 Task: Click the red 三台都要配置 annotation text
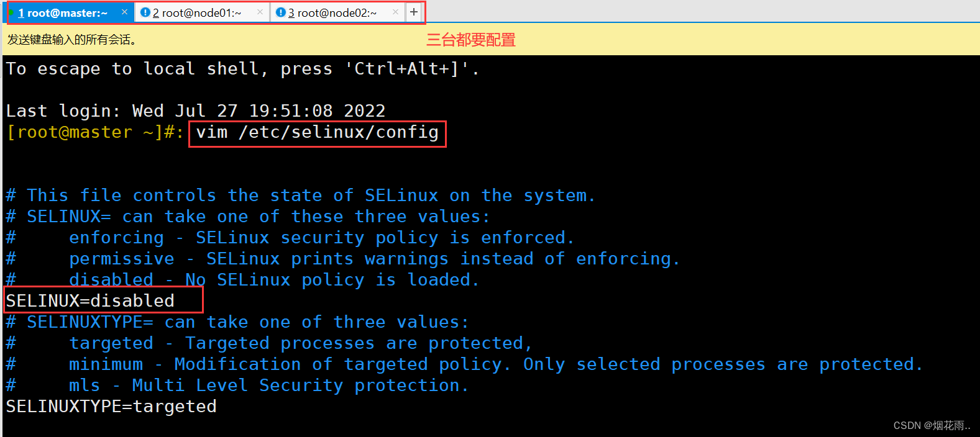click(471, 40)
